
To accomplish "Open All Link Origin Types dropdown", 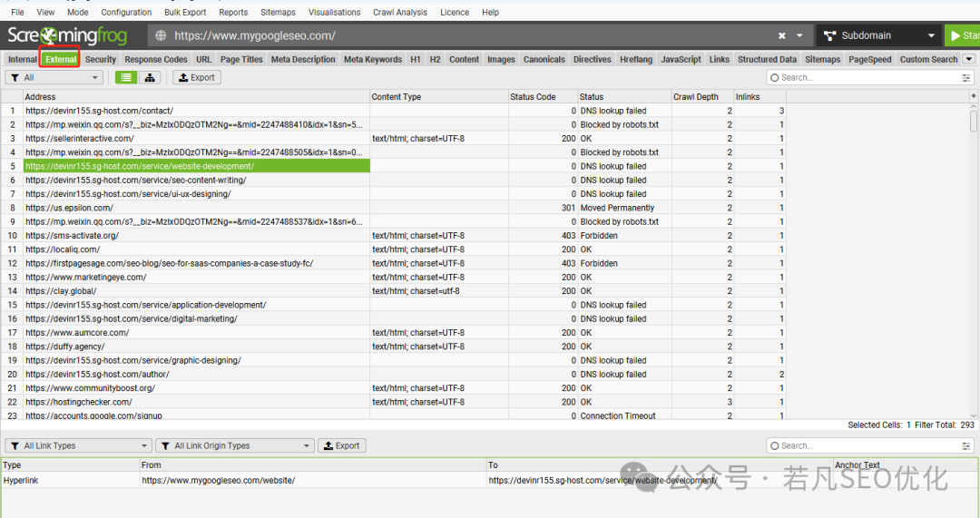I will pos(234,445).
